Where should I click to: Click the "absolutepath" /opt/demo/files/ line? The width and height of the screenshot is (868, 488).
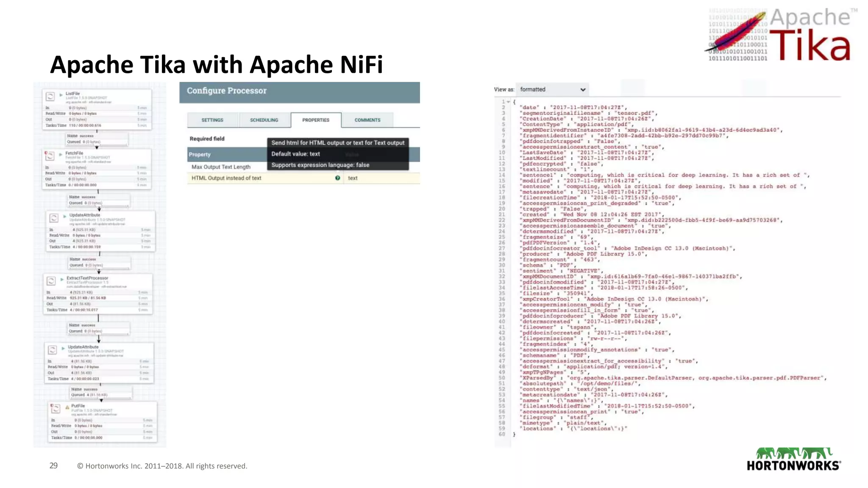[x=579, y=383]
